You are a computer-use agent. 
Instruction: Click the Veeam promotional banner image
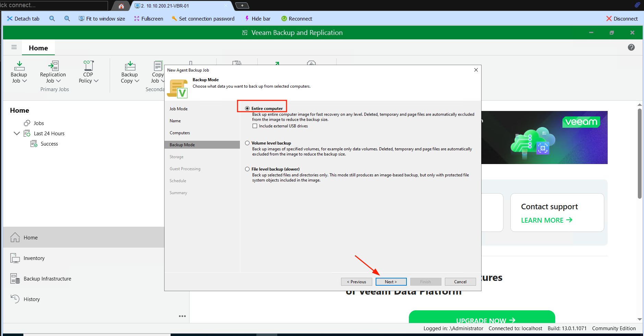[544, 137]
